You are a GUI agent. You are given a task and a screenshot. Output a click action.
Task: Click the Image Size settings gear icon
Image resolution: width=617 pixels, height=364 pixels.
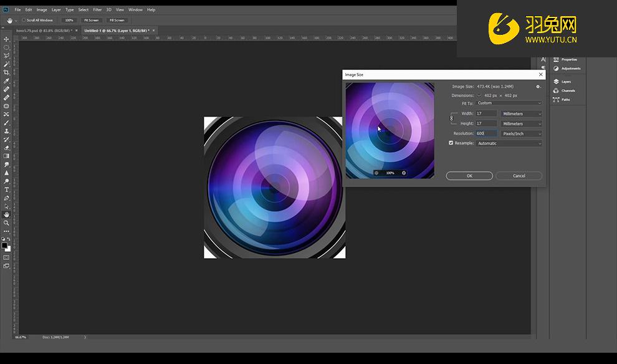pyautogui.click(x=538, y=87)
